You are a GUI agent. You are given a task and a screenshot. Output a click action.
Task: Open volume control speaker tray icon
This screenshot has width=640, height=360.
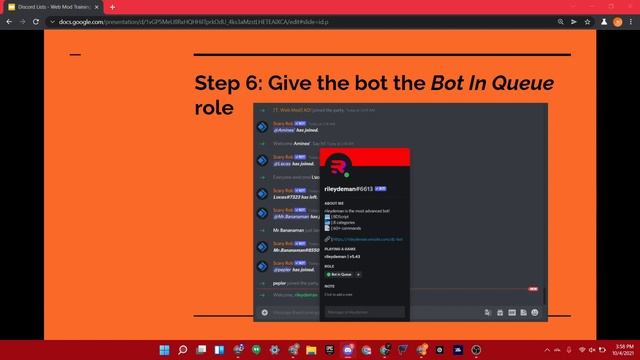[x=592, y=350]
